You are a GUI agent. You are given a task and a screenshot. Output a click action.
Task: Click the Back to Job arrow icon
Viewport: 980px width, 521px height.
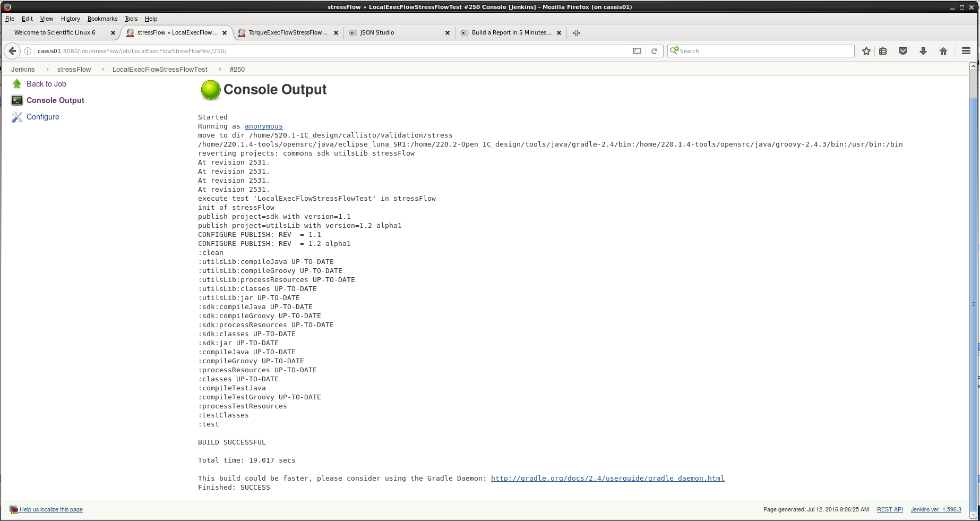tap(17, 84)
